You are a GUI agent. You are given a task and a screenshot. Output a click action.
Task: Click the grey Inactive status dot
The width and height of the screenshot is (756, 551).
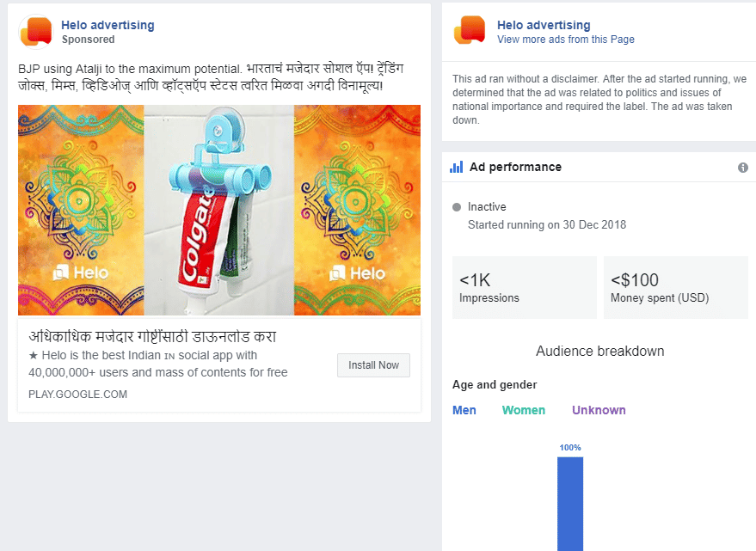pyautogui.click(x=457, y=207)
